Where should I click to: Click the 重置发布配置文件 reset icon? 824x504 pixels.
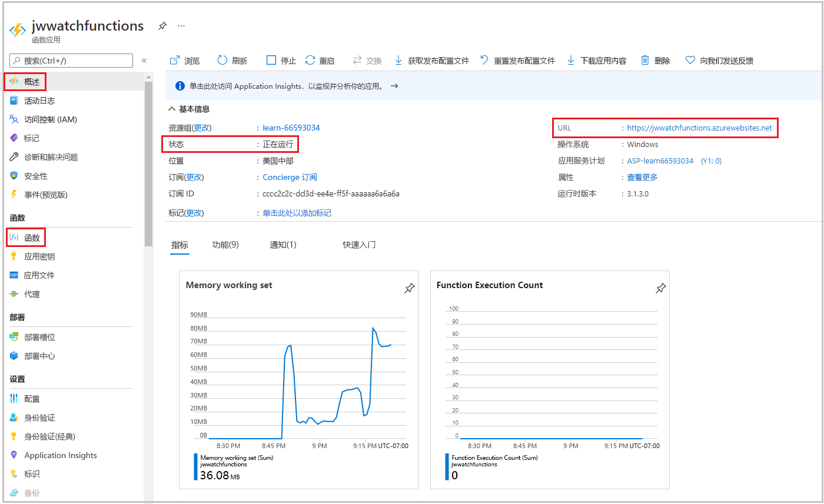(x=484, y=60)
